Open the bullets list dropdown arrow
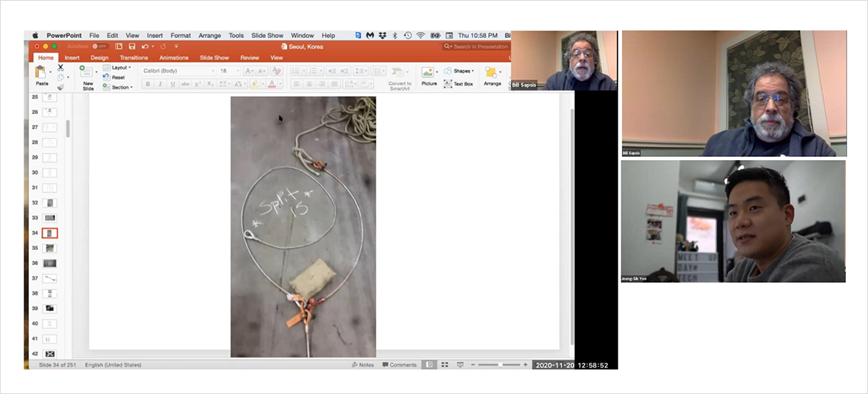This screenshot has width=868, height=394. (304, 71)
